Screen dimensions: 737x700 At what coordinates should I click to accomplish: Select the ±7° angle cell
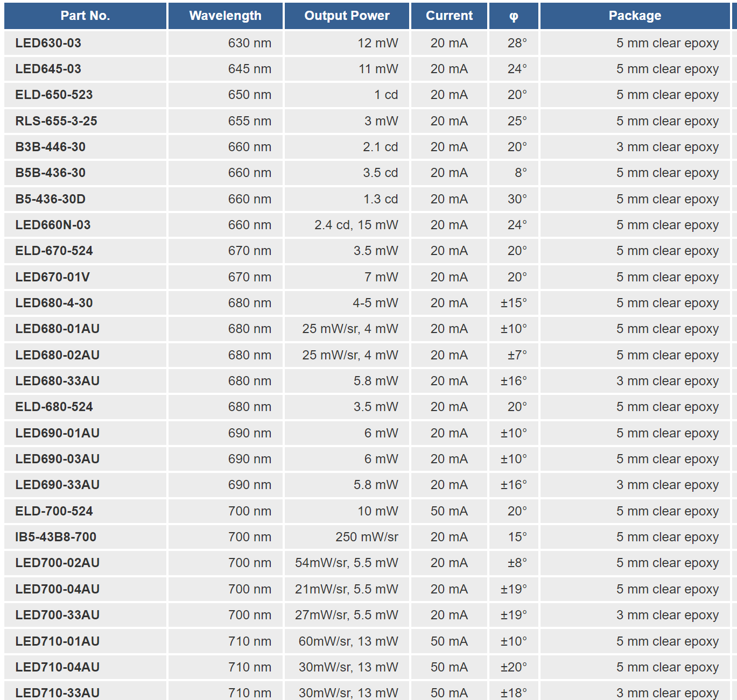pos(514,355)
